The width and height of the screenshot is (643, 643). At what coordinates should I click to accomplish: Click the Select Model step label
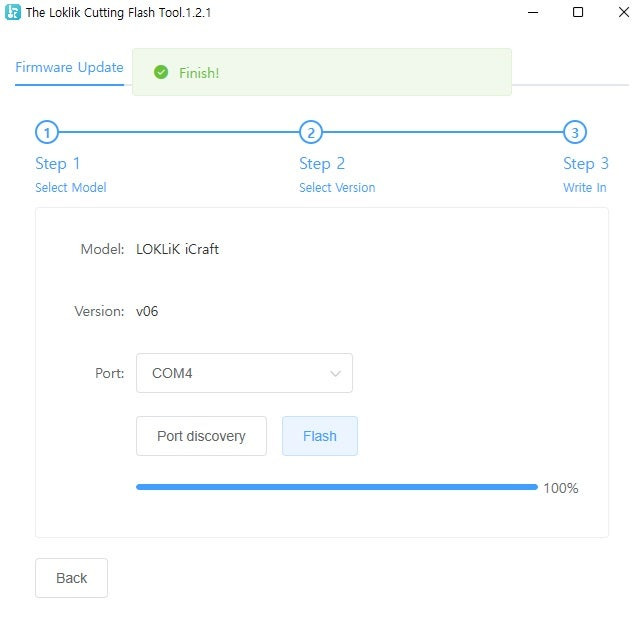tap(71, 187)
